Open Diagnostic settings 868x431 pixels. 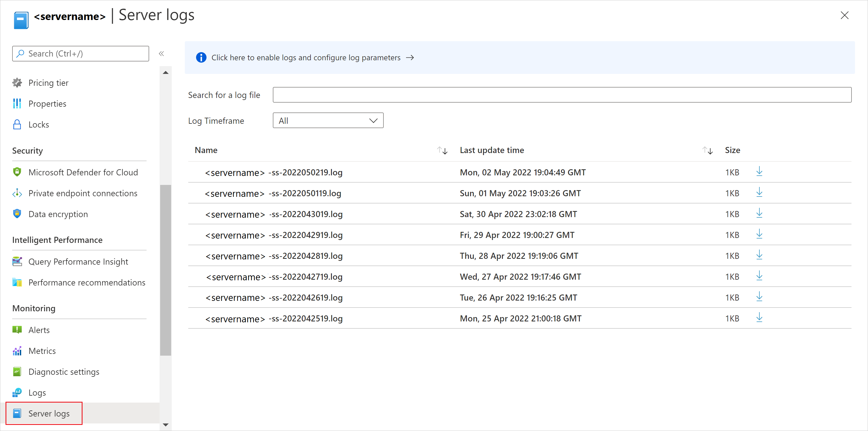click(x=64, y=372)
